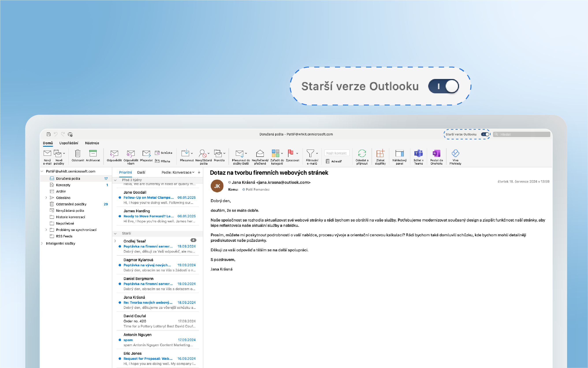The height and width of the screenshot is (368, 588).
Task: Click Přesunout do složky Další icon
Action: tap(239, 154)
